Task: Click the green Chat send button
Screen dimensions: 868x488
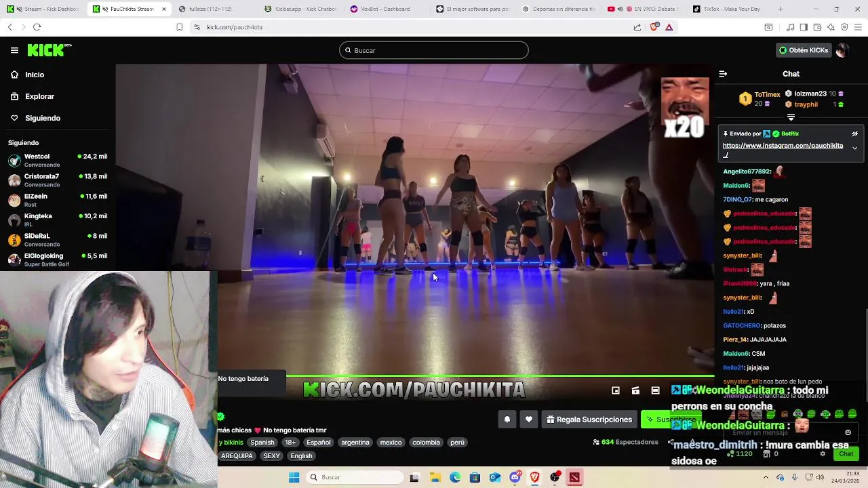Action: [846, 454]
